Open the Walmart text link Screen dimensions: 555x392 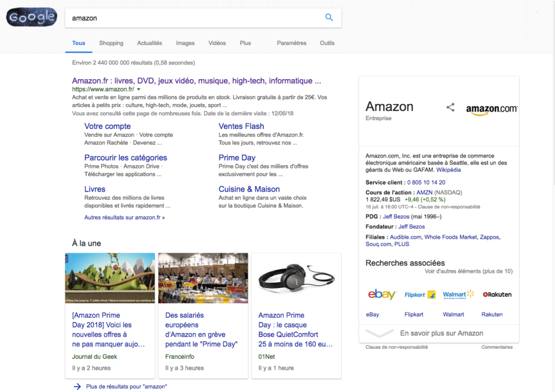(x=454, y=314)
